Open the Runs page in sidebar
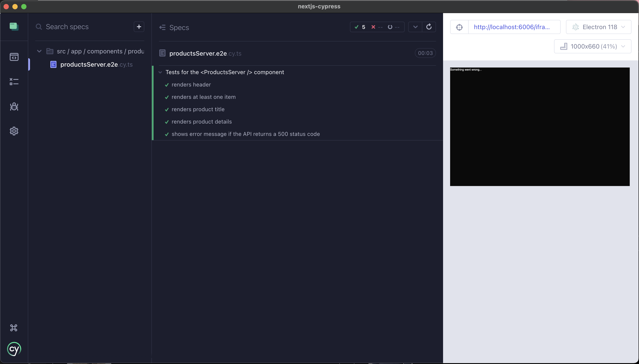The width and height of the screenshot is (639, 364). pos(14,81)
